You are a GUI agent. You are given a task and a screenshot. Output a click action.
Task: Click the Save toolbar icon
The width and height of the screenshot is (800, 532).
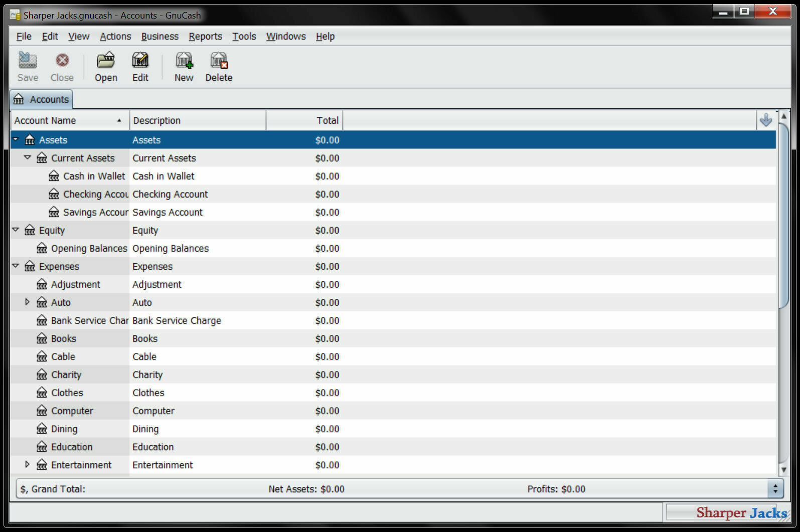click(28, 61)
